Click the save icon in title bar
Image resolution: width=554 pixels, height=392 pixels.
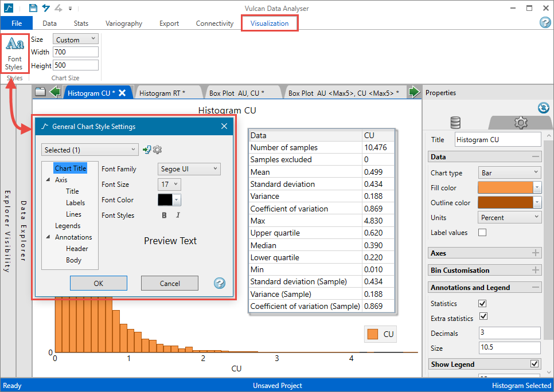(x=33, y=8)
